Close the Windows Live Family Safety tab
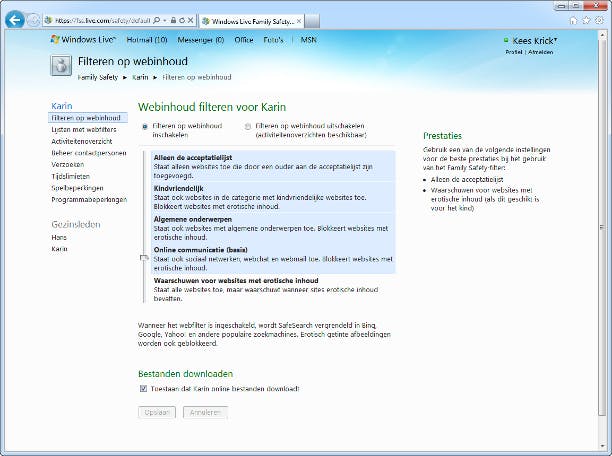 [299, 21]
